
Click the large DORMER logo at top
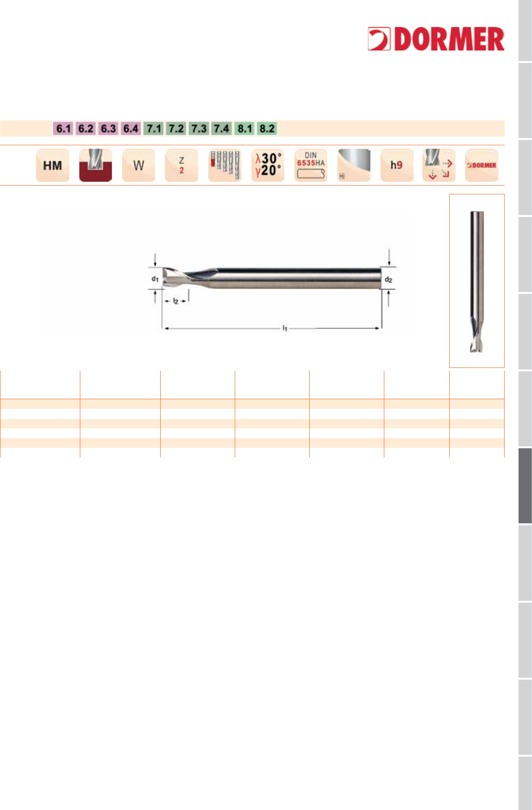click(436, 39)
